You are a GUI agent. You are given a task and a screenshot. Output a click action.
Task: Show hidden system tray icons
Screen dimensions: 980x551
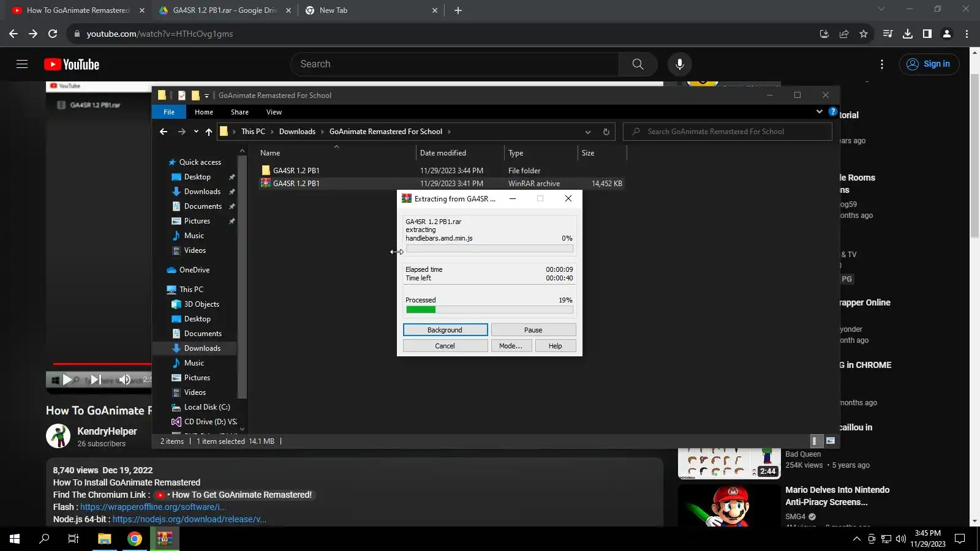pos(856,539)
